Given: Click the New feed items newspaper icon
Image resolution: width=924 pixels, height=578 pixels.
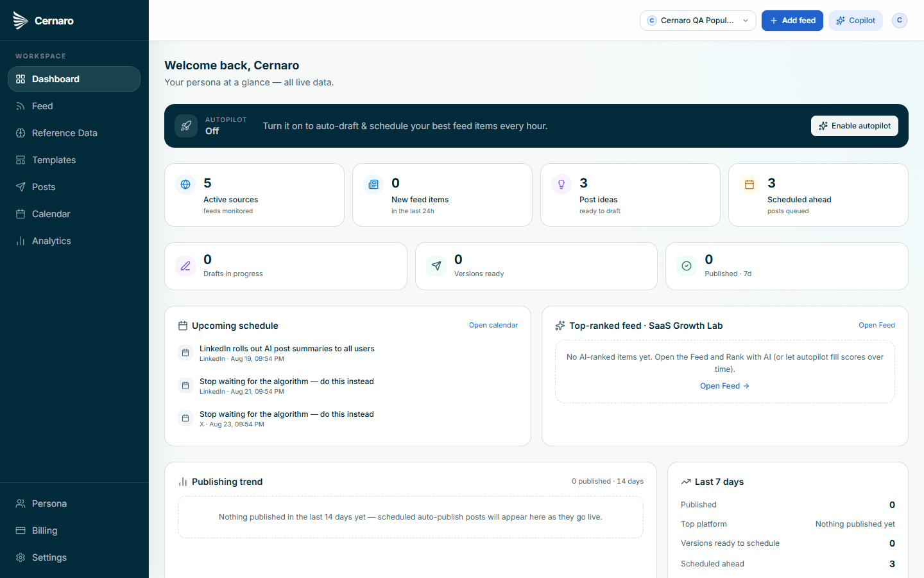Looking at the screenshot, I should click(x=373, y=184).
